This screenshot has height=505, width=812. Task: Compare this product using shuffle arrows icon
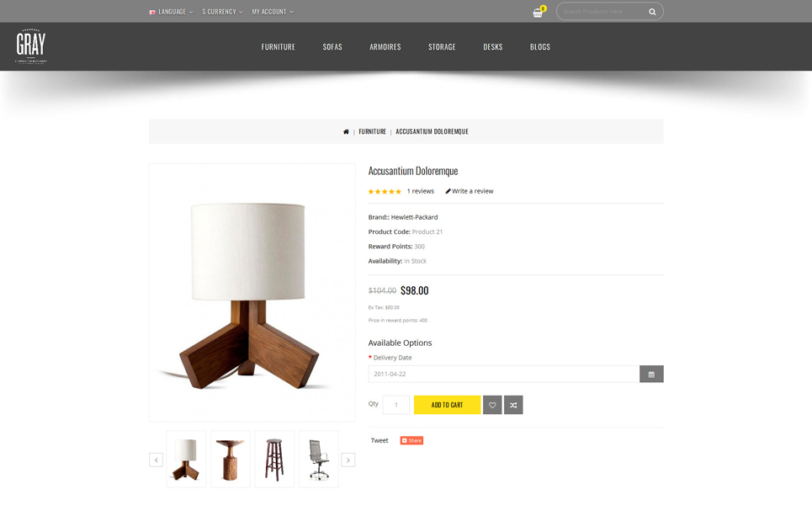513,405
